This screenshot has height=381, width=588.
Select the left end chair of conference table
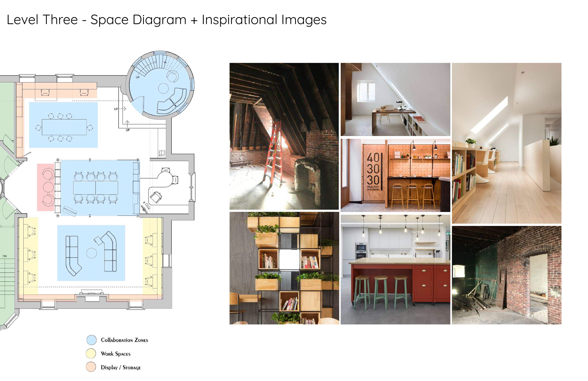click(38, 128)
